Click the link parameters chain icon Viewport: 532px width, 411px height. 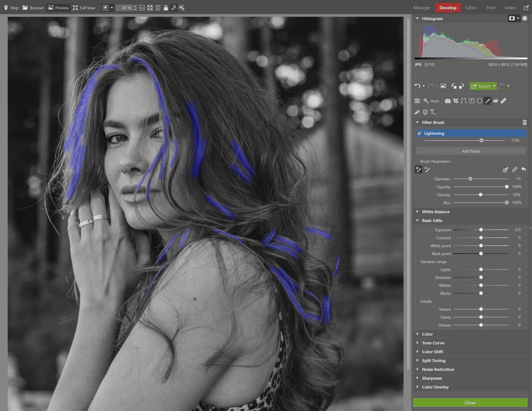click(515, 169)
